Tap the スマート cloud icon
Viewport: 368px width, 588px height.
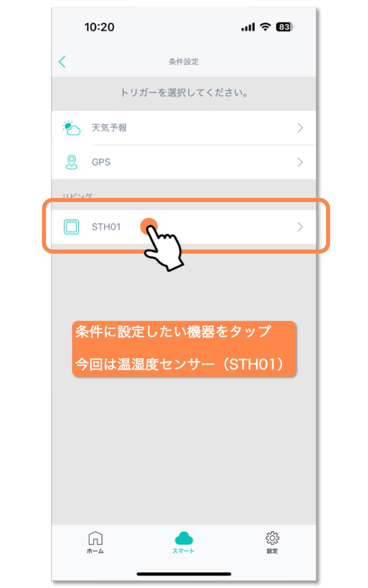pos(183,538)
